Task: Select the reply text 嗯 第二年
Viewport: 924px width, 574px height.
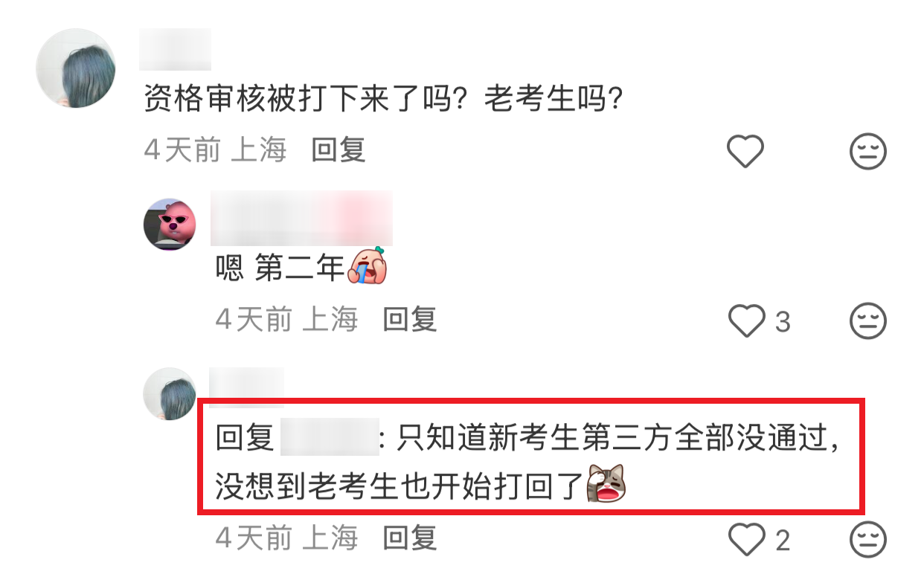Action: (x=280, y=269)
